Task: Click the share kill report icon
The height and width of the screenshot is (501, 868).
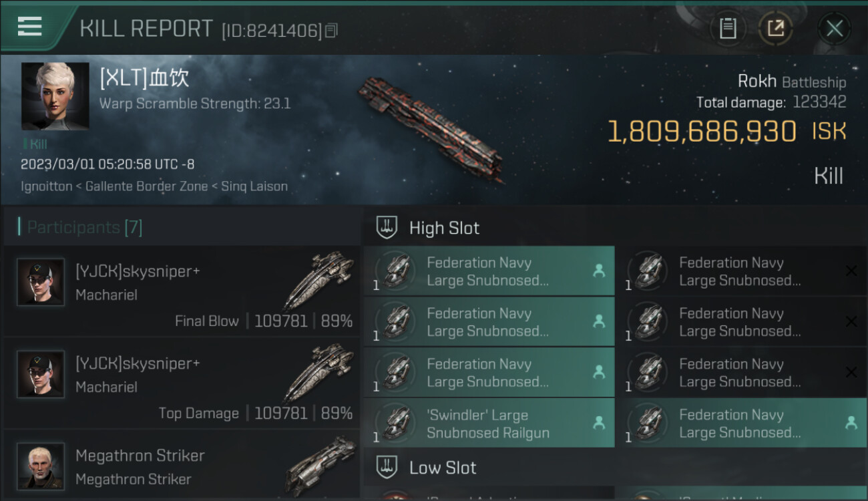Action: tap(775, 29)
